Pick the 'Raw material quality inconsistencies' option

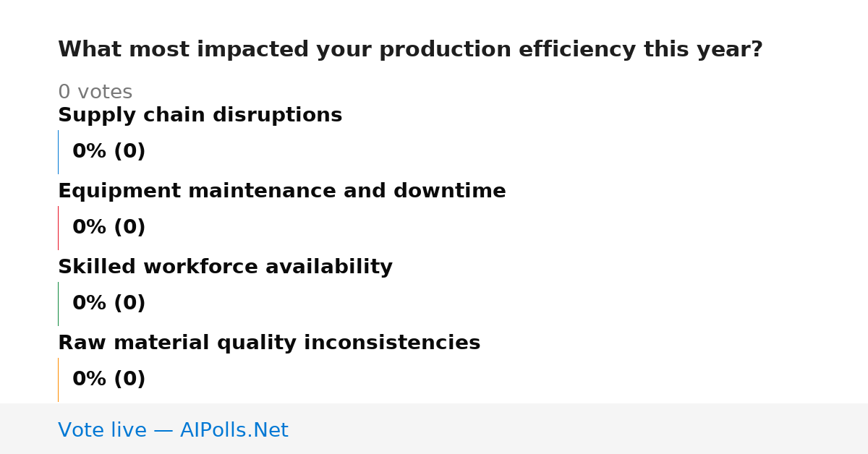point(269,343)
